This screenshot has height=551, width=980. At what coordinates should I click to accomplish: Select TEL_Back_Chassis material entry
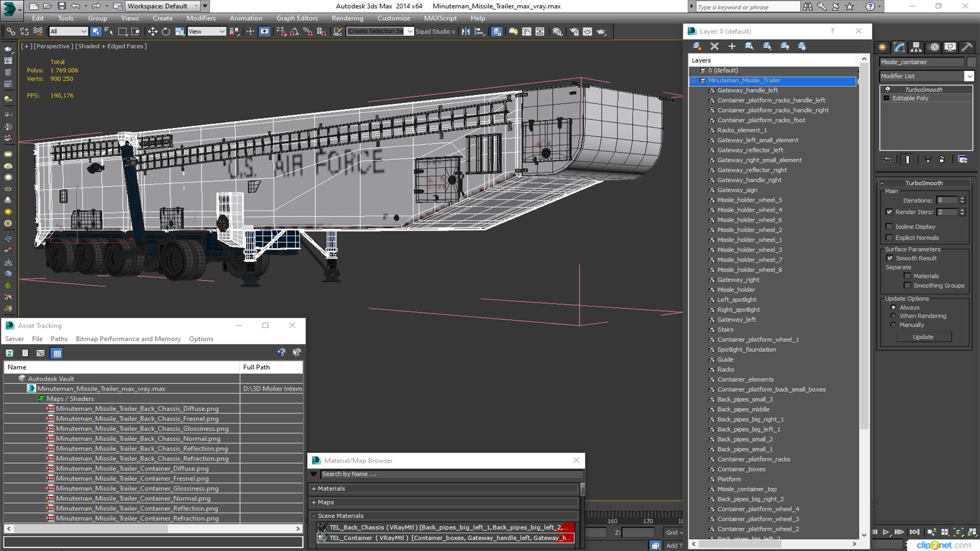click(x=446, y=528)
